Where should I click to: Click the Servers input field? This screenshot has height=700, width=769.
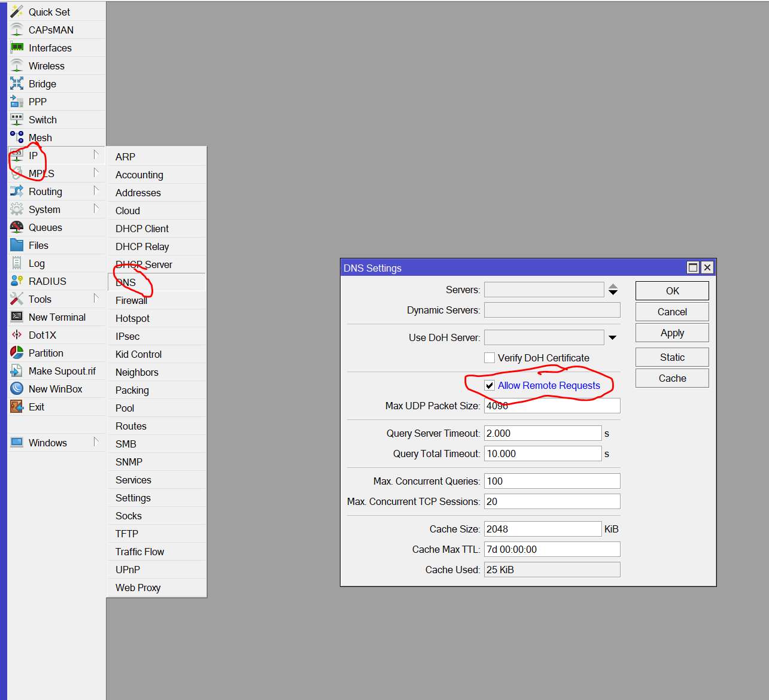pos(544,290)
